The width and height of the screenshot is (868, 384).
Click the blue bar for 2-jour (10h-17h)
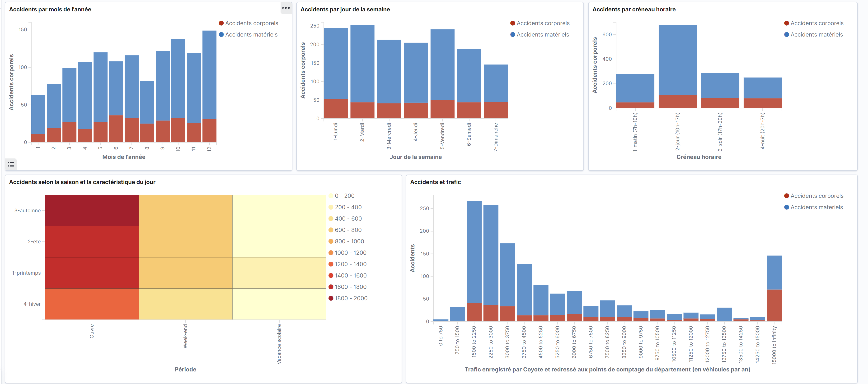678,60
